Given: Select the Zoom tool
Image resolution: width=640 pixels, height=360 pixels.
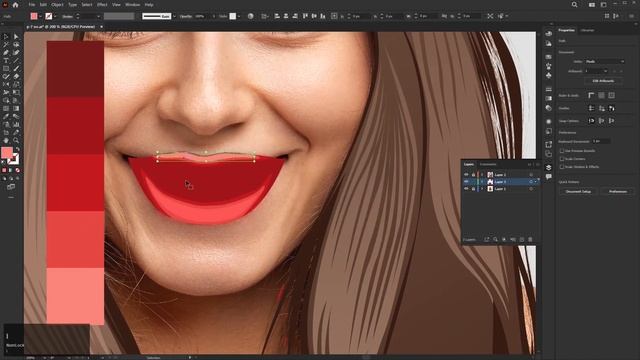Looking at the screenshot, I should click(16, 140).
